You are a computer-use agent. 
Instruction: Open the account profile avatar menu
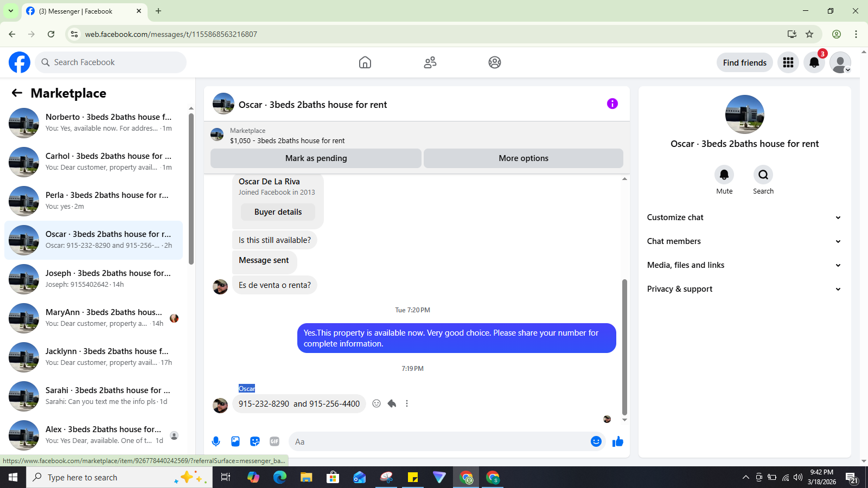840,62
